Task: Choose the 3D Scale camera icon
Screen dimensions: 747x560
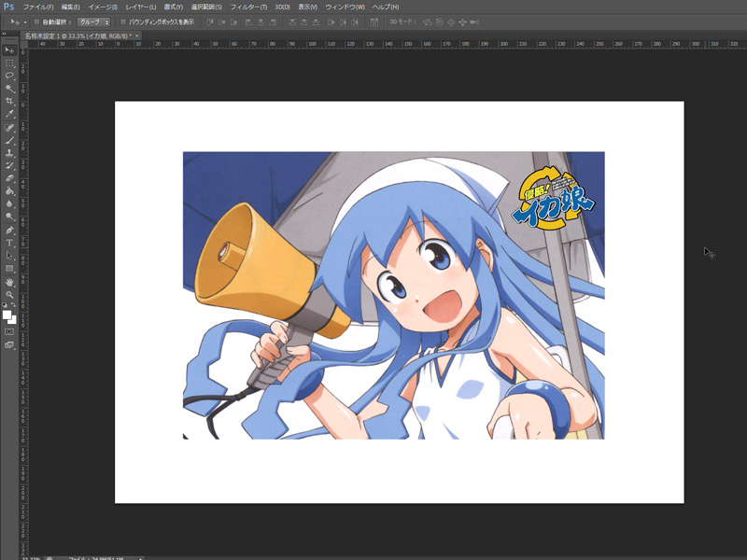Action: click(x=474, y=21)
